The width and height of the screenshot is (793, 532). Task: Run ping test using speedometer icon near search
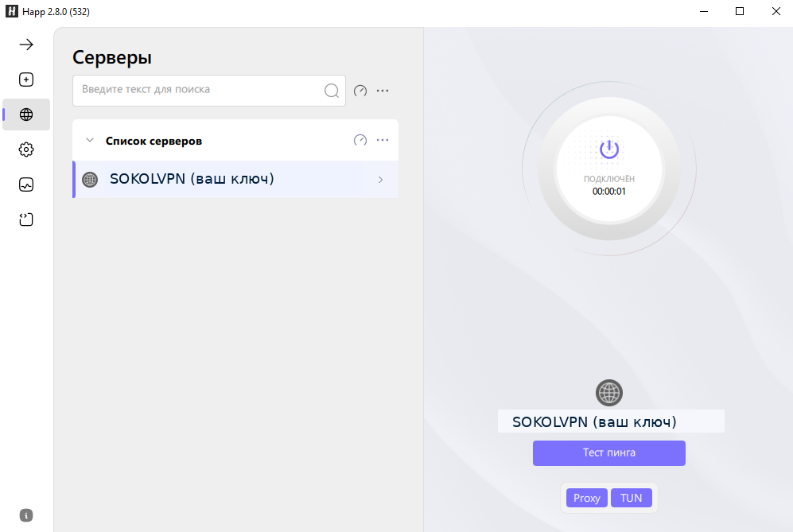360,90
